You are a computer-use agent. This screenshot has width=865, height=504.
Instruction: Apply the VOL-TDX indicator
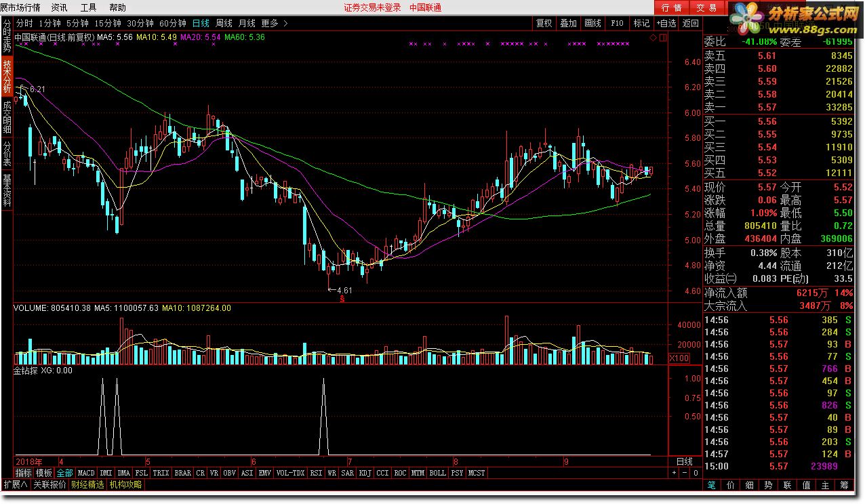pos(291,473)
